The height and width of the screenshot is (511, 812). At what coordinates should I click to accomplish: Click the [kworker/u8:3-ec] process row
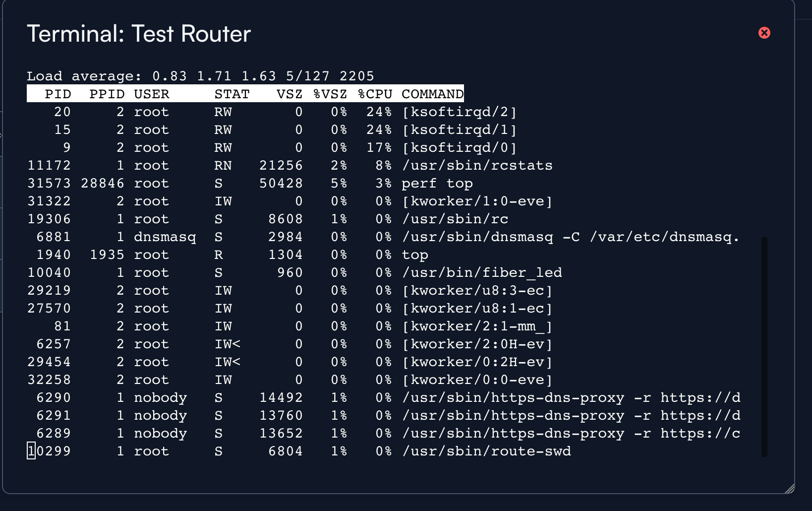point(477,290)
